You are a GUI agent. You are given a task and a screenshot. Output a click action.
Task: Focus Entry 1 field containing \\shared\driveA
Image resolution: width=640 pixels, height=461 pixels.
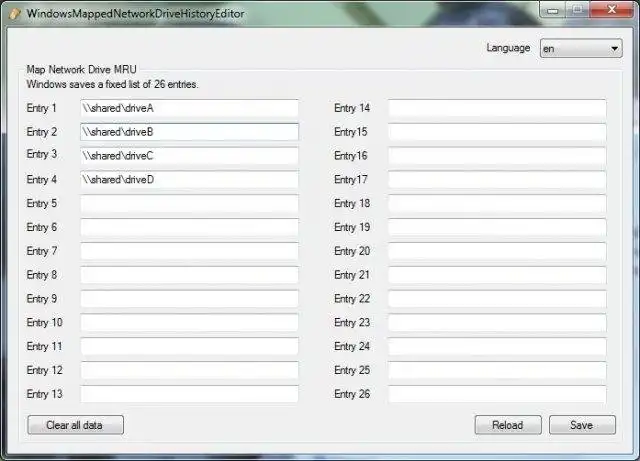click(x=189, y=108)
